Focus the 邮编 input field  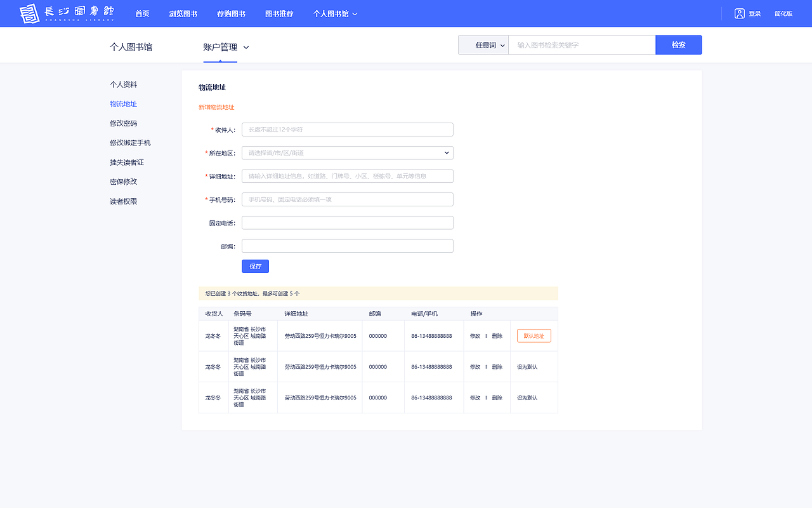(x=348, y=246)
